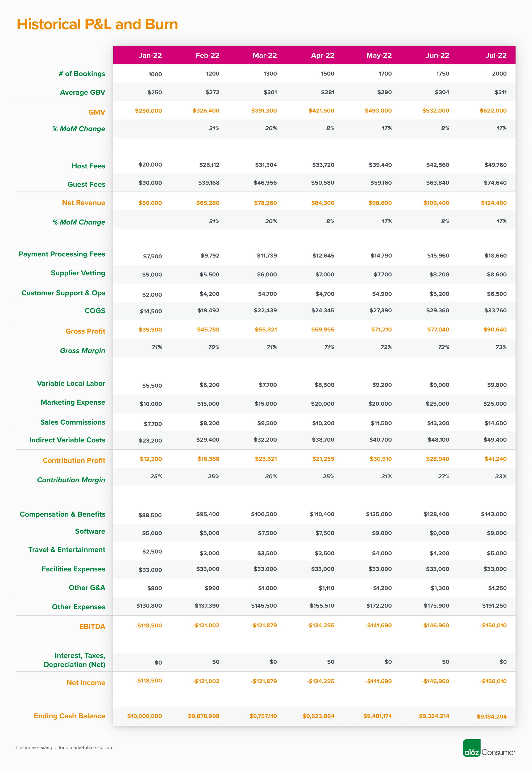Click the Gross Margin row label

point(83,351)
